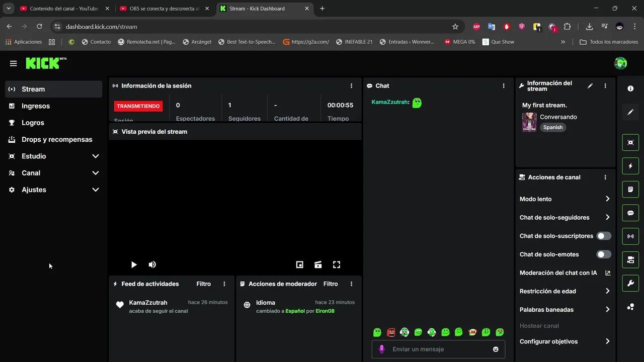The width and height of the screenshot is (644, 362).
Task: Open Chat panel options menu
Action: click(x=504, y=86)
